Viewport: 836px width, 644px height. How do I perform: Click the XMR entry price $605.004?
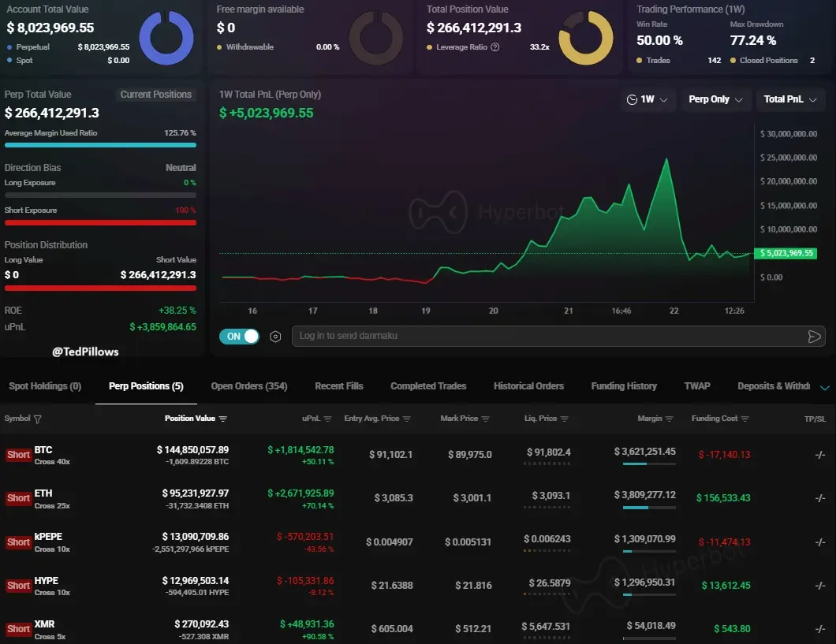[x=392, y=629]
